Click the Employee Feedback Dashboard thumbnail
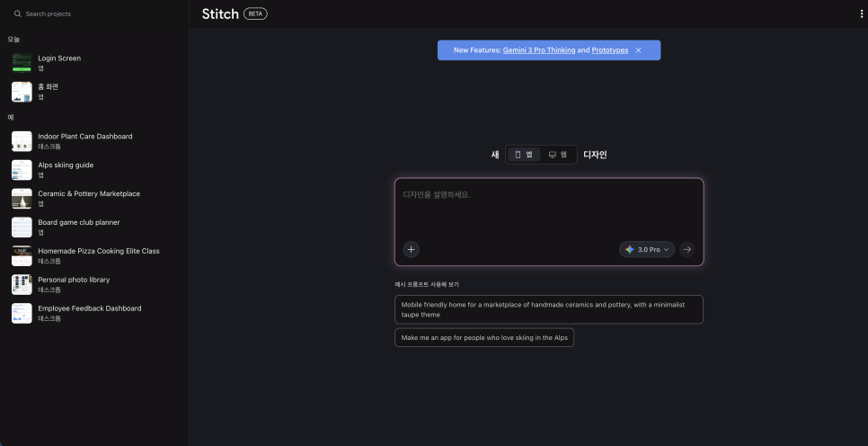The height and width of the screenshot is (446, 868). 22,313
